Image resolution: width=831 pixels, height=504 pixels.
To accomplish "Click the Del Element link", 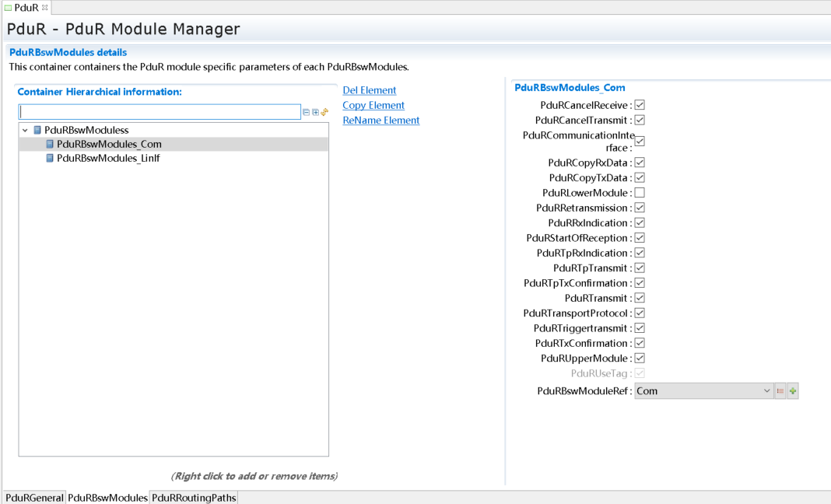I will coord(370,90).
